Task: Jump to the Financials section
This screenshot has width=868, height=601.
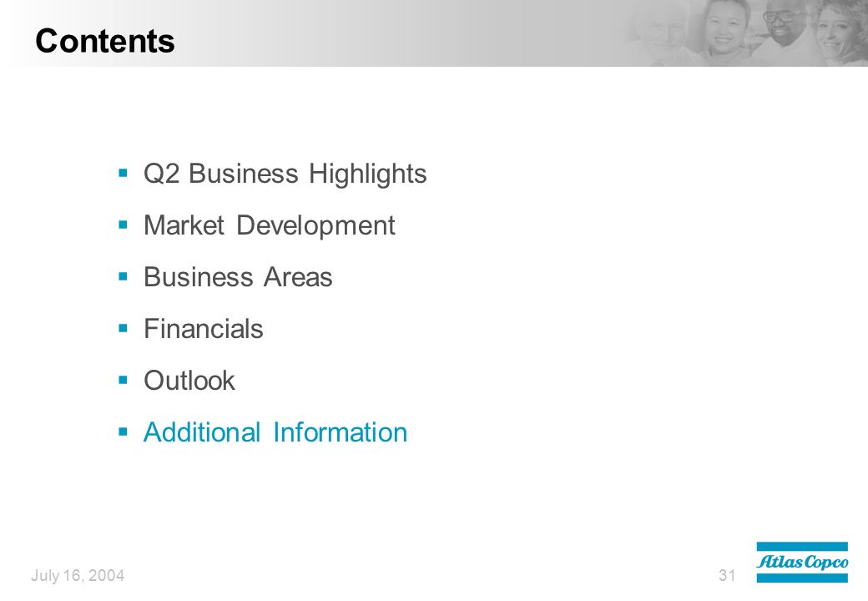Action: [203, 329]
